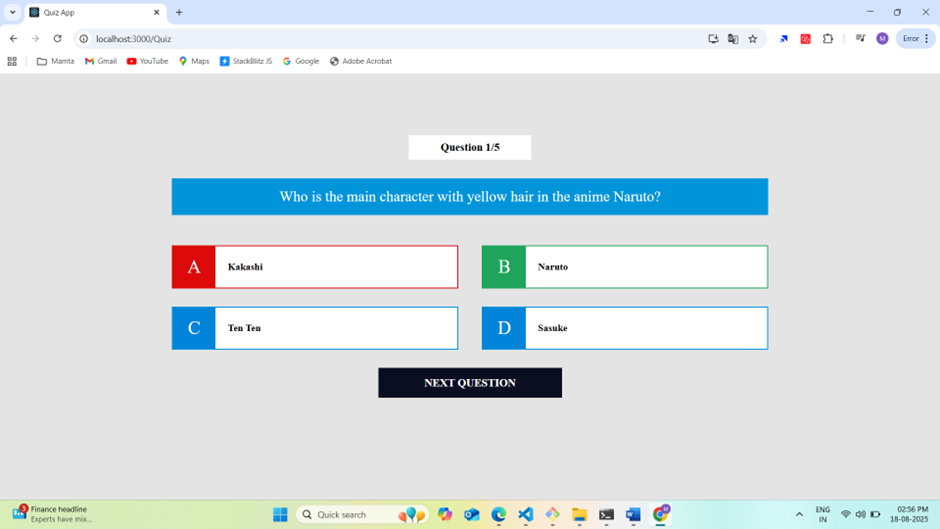Choose answer option B Naruto
Image resolution: width=940 pixels, height=529 pixels.
(624, 267)
